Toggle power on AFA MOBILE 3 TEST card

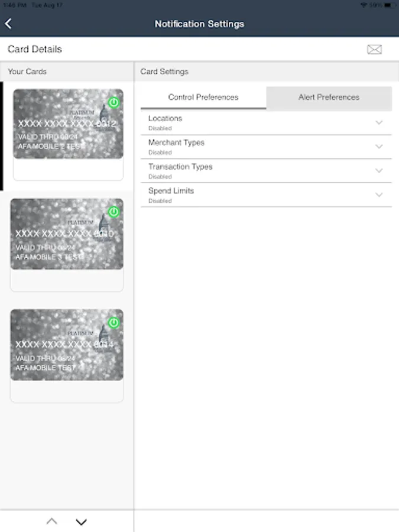[x=113, y=212]
